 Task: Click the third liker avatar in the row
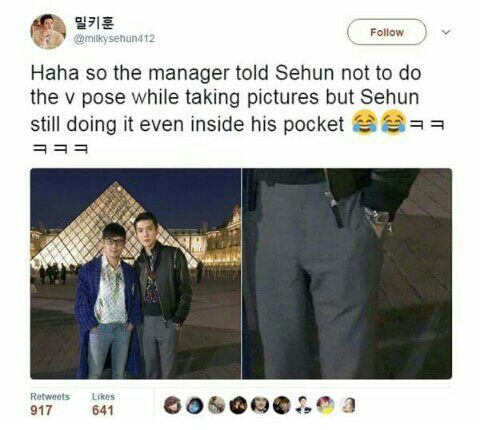click(216, 405)
